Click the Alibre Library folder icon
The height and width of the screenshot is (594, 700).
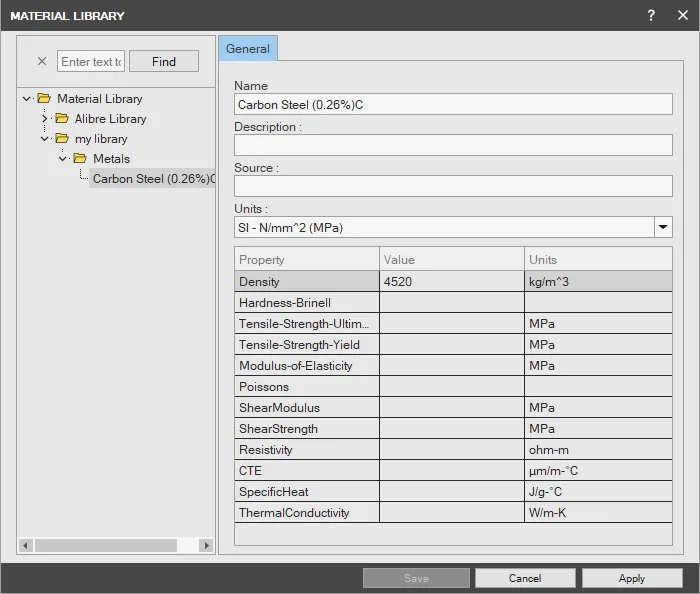point(62,118)
